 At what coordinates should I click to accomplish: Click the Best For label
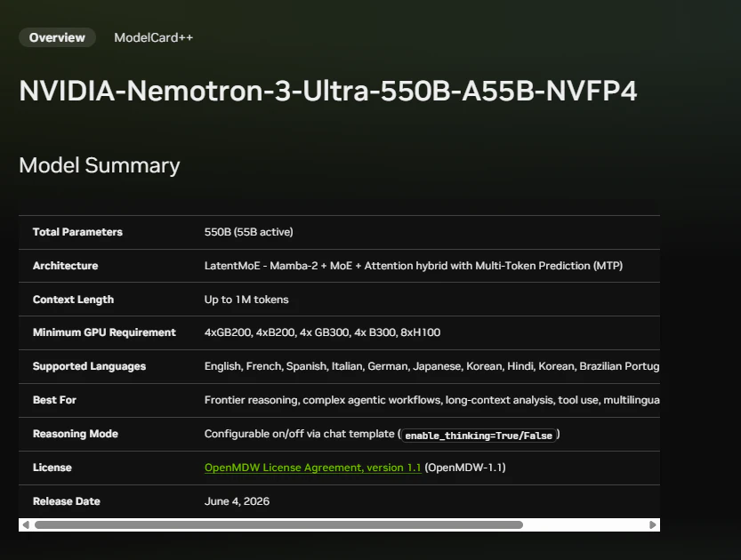(x=54, y=400)
